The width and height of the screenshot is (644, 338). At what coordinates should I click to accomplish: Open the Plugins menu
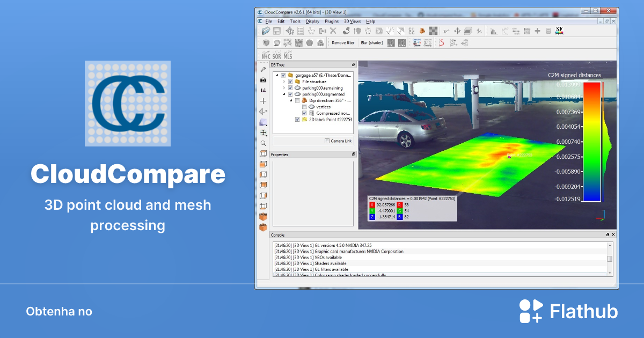click(331, 21)
